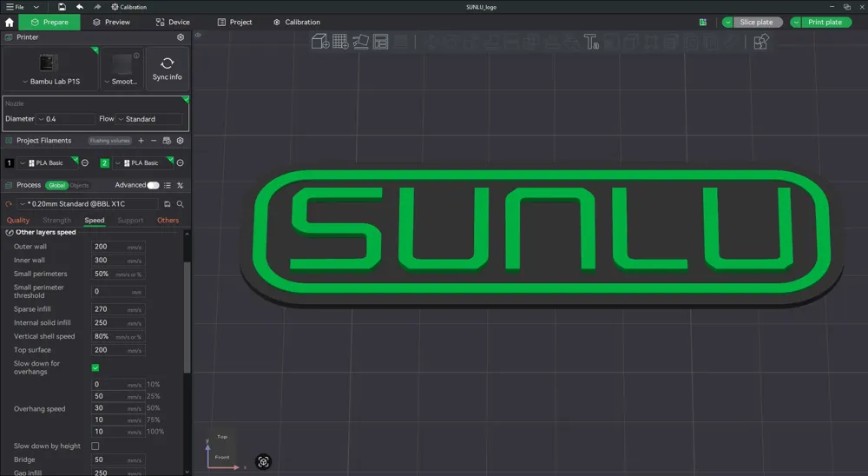Save the process preset
The width and height of the screenshot is (868, 476).
(168, 204)
